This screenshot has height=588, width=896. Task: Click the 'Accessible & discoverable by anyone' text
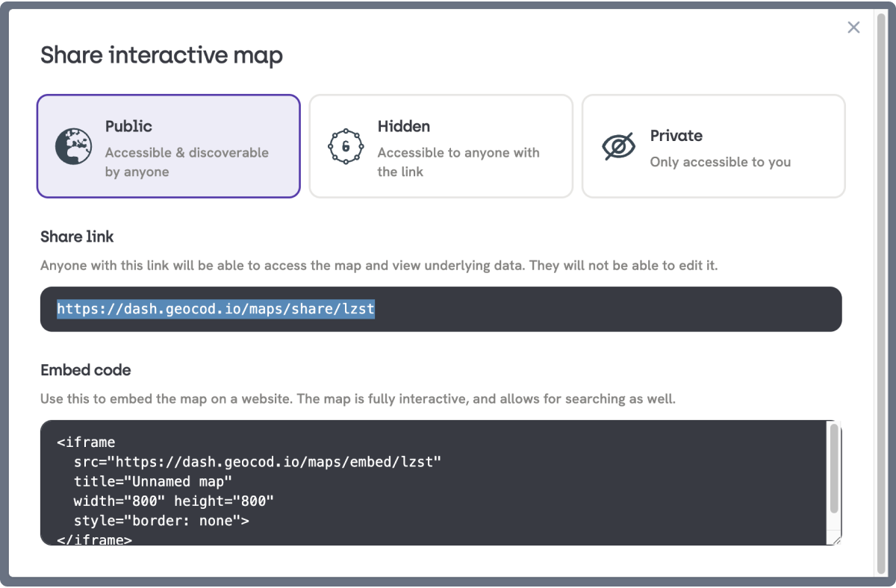(187, 162)
